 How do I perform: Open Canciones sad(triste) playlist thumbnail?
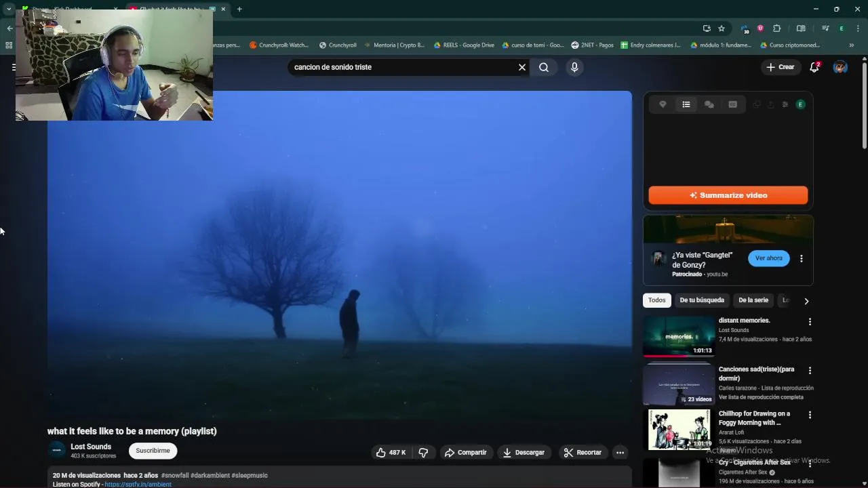pos(679,385)
